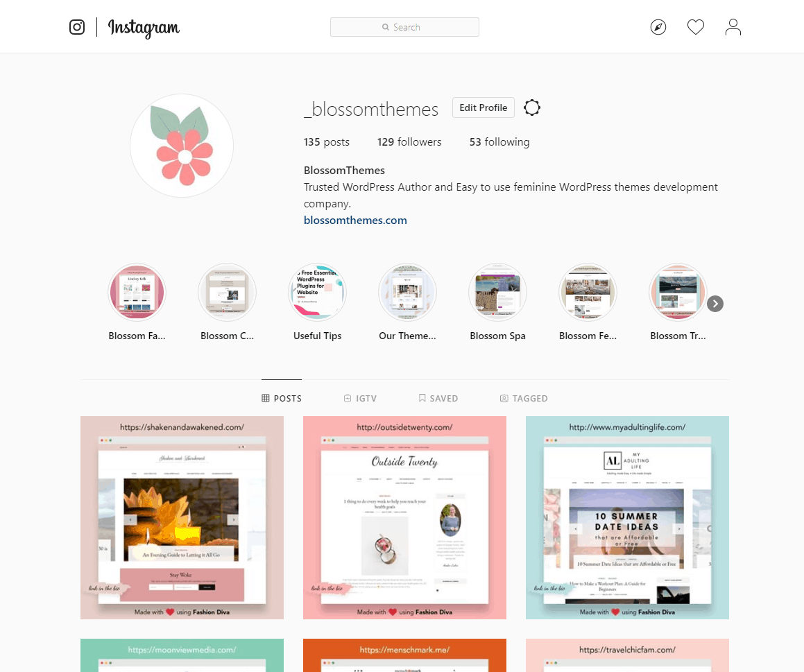Viewport: 804px width, 672px height.
Task: Open the Outside Twenty post thumbnail
Action: (404, 518)
